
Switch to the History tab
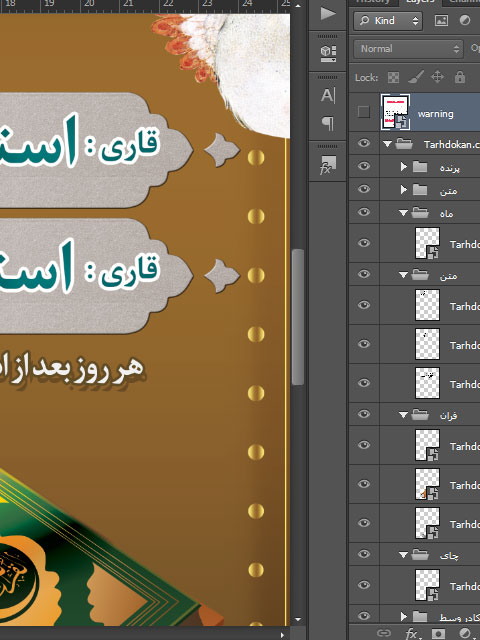pyautogui.click(x=372, y=2)
